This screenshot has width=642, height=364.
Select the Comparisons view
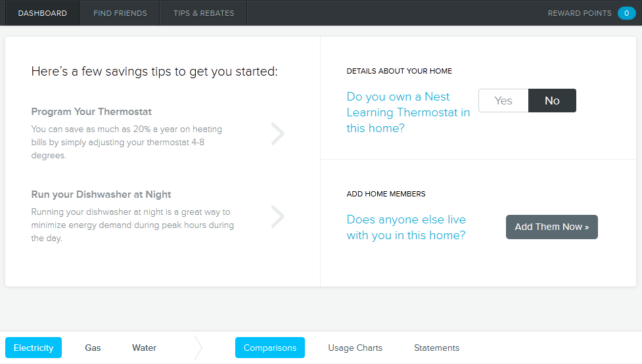coord(270,348)
